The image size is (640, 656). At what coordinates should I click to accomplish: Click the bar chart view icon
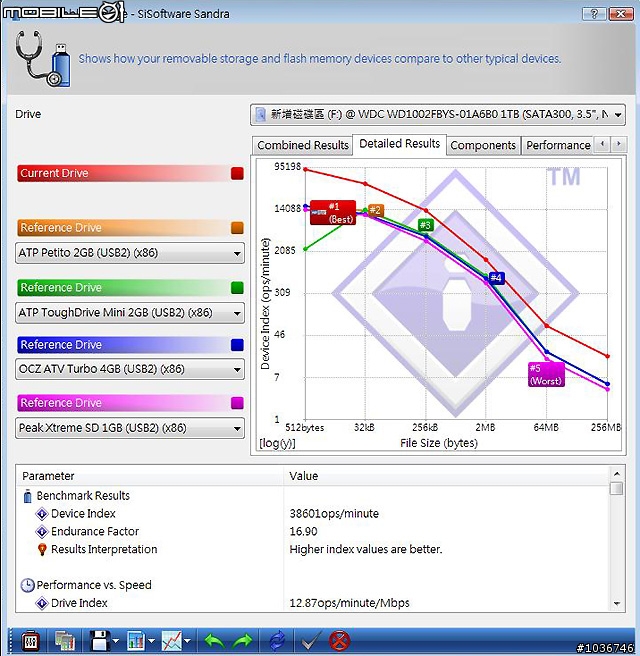click(x=136, y=641)
